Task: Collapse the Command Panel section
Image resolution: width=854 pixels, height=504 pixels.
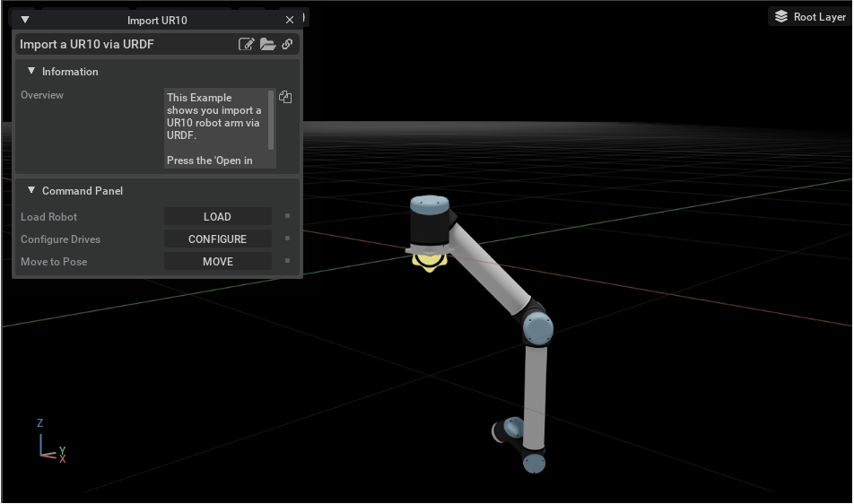Action: (31, 190)
